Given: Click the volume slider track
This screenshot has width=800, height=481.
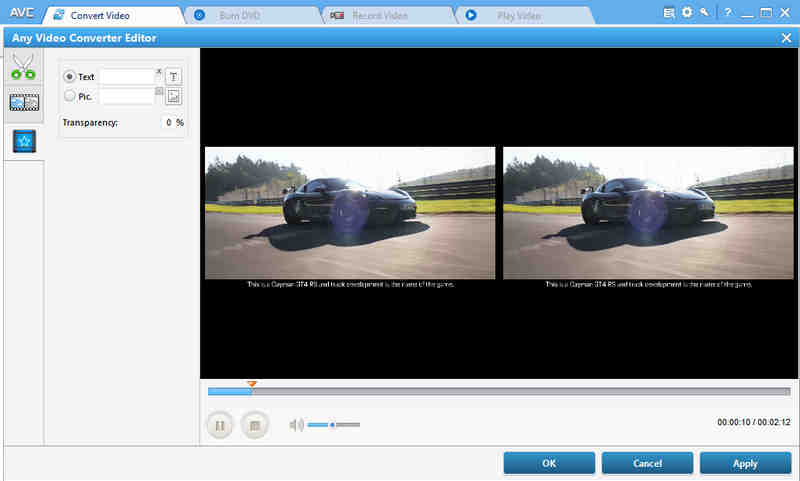Looking at the screenshot, I should (334, 424).
